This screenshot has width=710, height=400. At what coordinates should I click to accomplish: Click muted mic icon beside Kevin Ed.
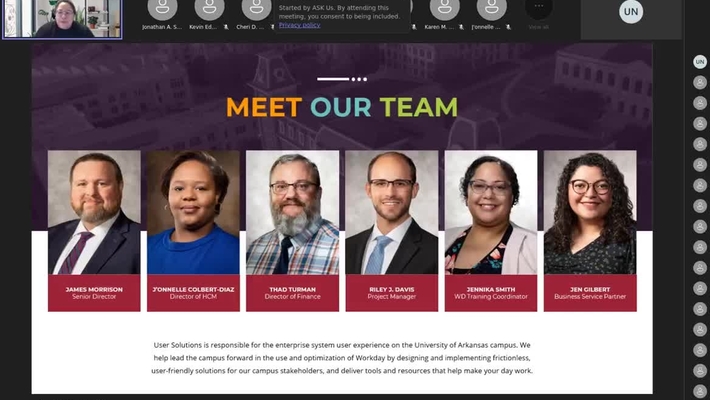point(225,27)
